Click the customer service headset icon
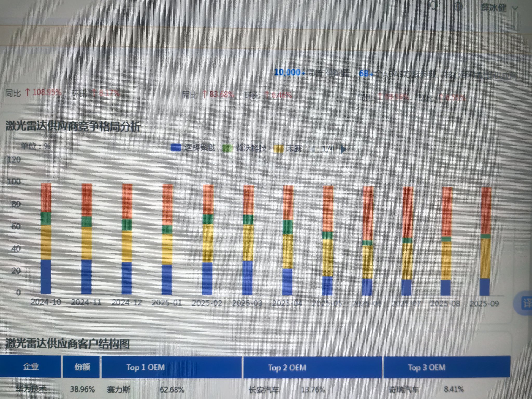The image size is (532, 399). click(433, 6)
